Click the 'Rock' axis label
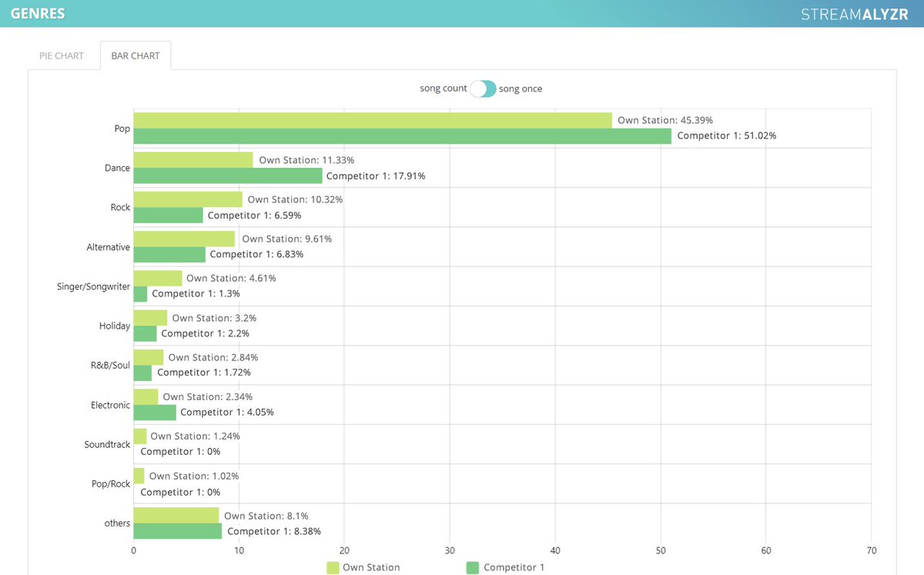The image size is (924, 575). click(121, 208)
